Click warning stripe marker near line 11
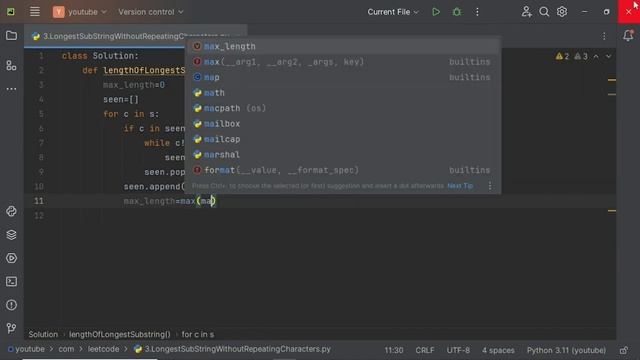This screenshot has width=640, height=360. [612, 211]
